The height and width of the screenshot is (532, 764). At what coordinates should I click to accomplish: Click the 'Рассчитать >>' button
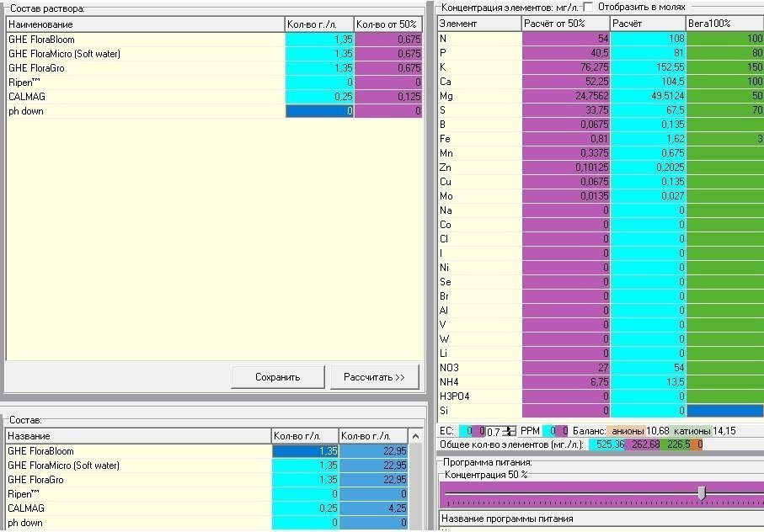click(374, 377)
